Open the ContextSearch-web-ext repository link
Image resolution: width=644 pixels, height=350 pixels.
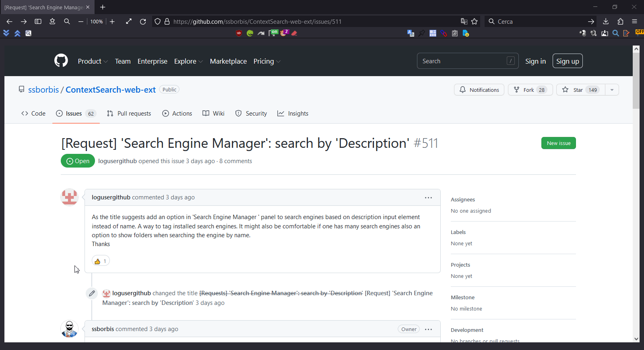111,89
